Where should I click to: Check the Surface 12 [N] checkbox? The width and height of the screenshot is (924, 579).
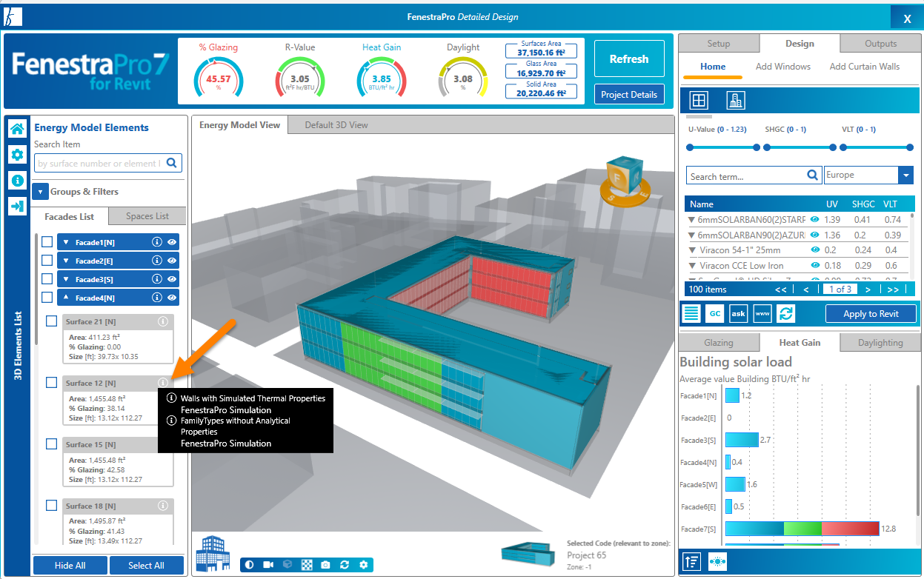click(x=52, y=383)
